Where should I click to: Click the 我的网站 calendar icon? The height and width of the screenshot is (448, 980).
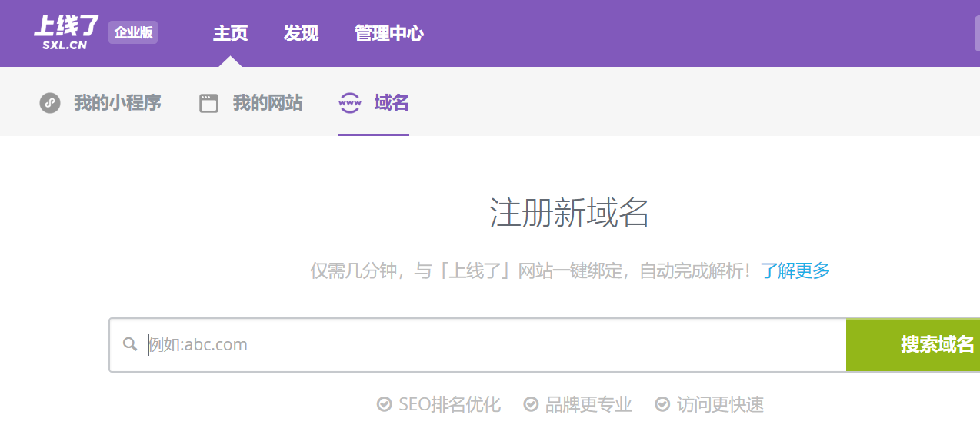click(208, 101)
